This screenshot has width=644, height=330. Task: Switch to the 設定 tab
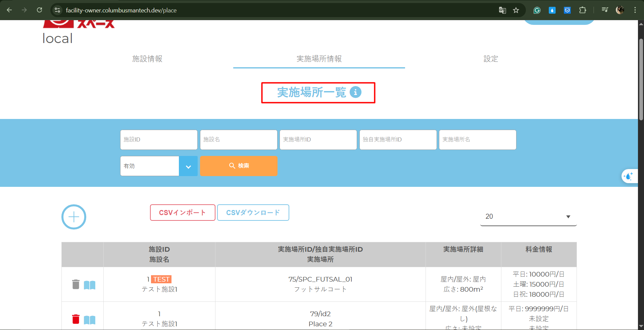click(491, 59)
